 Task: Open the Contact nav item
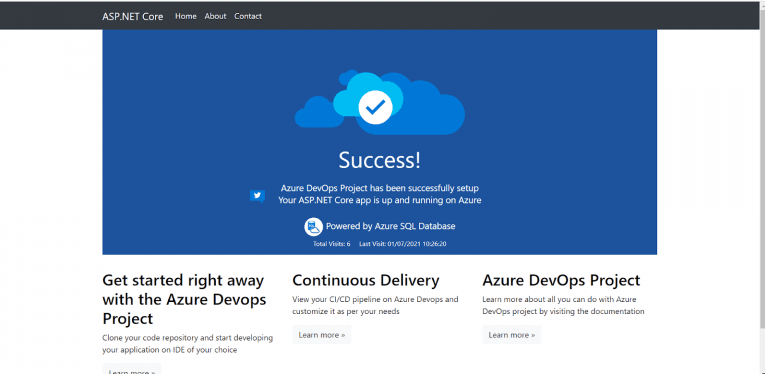(x=248, y=16)
